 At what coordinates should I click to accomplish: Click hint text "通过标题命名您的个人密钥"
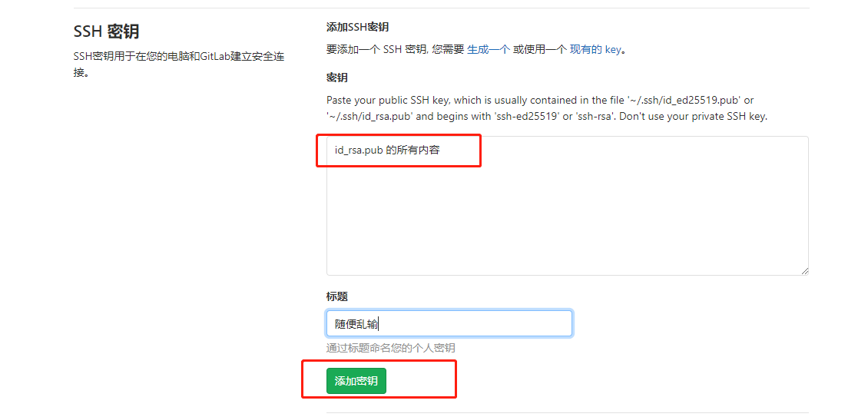click(396, 348)
